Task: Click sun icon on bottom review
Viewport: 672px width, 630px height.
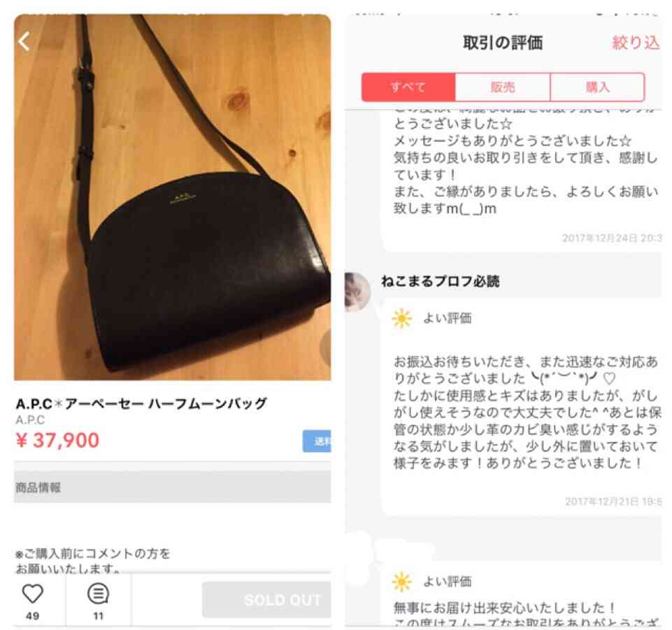Action: (x=401, y=582)
